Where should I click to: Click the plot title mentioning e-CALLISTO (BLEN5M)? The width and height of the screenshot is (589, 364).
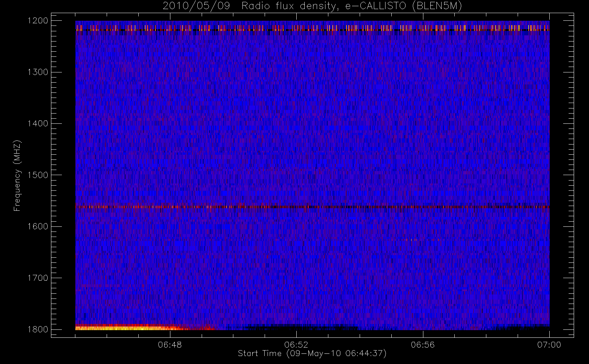312,6
